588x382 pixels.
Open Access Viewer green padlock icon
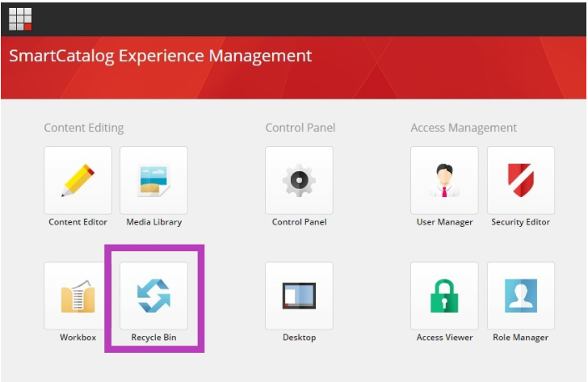444,296
